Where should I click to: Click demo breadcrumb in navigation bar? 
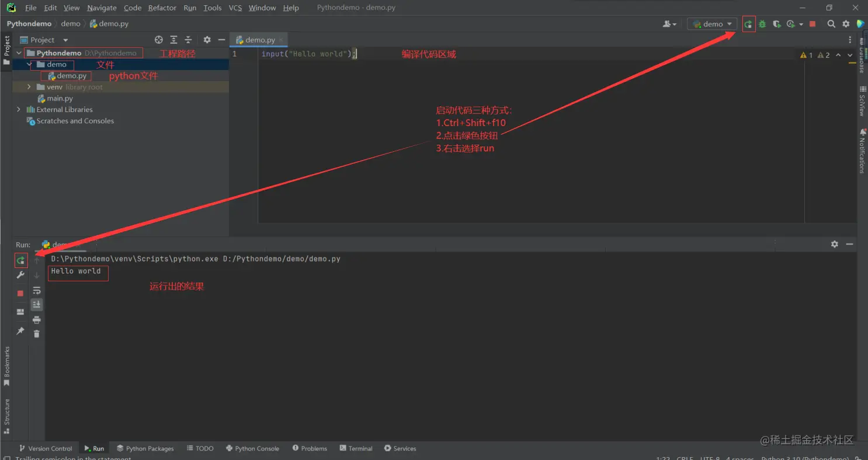pos(70,24)
